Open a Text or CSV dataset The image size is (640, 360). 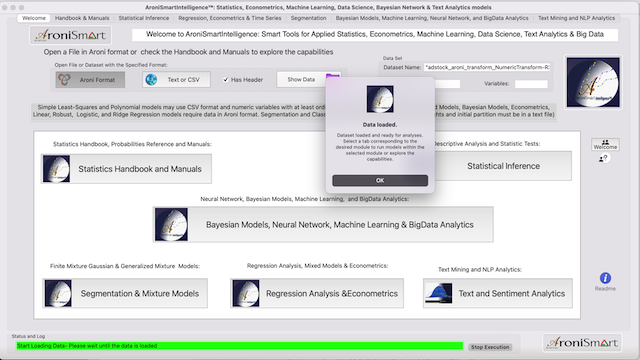(176, 80)
